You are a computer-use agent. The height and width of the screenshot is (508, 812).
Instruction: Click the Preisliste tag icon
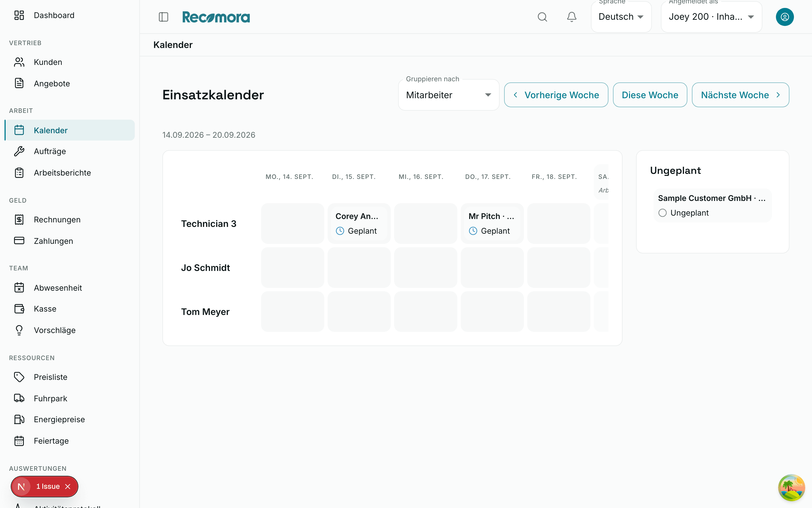coord(19,377)
